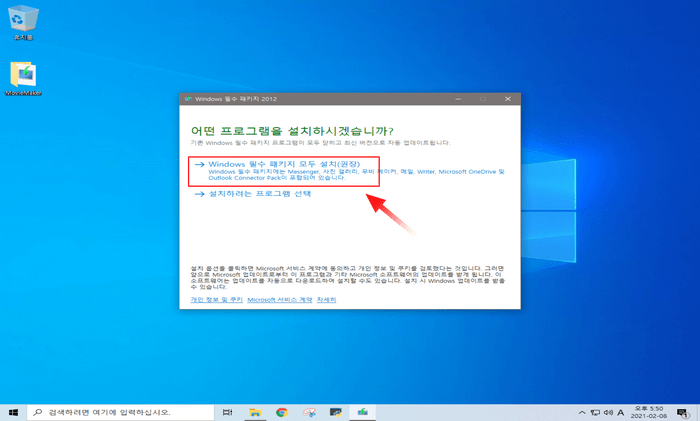This screenshot has width=700, height=421.
Task: Click the taskbar search box
Action: coord(121,413)
